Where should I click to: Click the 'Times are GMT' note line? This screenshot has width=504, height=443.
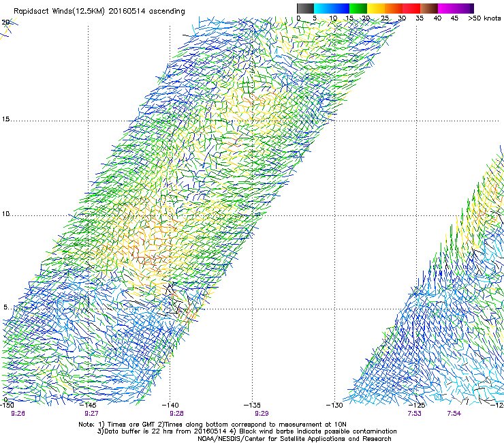[x=212, y=425]
